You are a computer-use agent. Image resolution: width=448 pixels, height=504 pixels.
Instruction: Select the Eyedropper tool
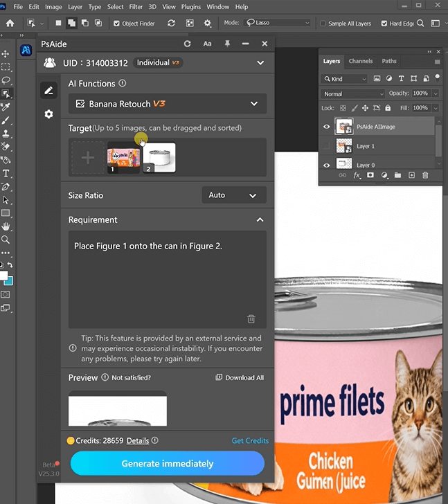coord(6,107)
